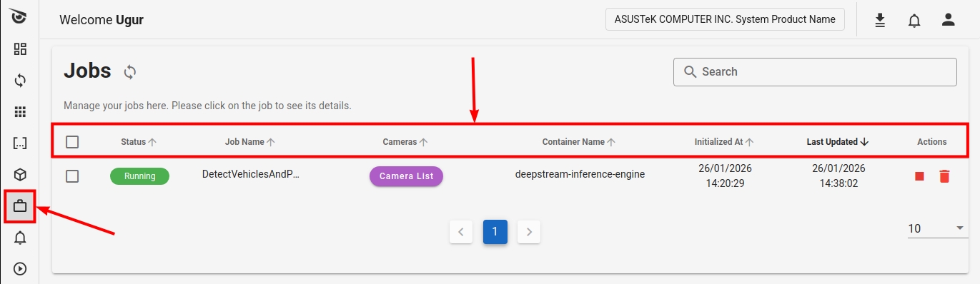Open the Camera List button
Image resolution: width=980 pixels, height=284 pixels.
[x=406, y=176]
